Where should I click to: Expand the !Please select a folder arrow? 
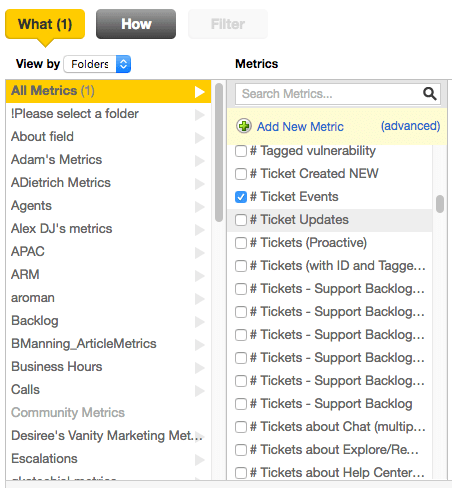click(200, 115)
